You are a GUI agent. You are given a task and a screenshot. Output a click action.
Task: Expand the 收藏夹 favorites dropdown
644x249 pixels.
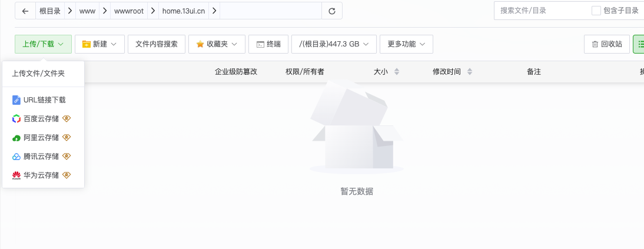(x=216, y=44)
